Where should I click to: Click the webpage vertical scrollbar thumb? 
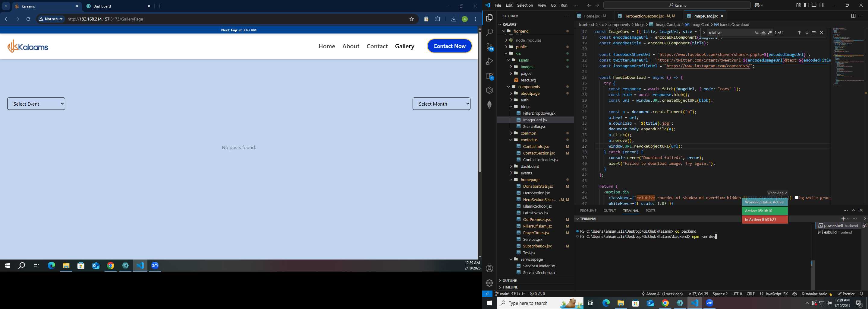tap(480, 101)
